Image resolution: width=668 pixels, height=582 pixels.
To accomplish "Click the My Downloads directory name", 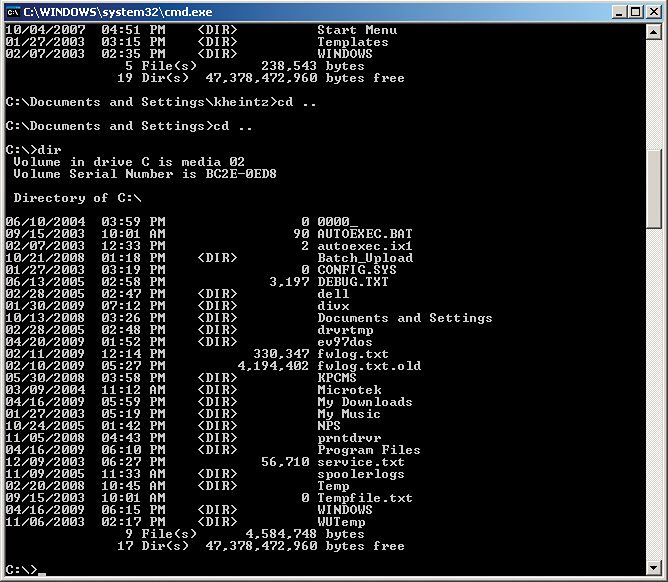I will (365, 402).
